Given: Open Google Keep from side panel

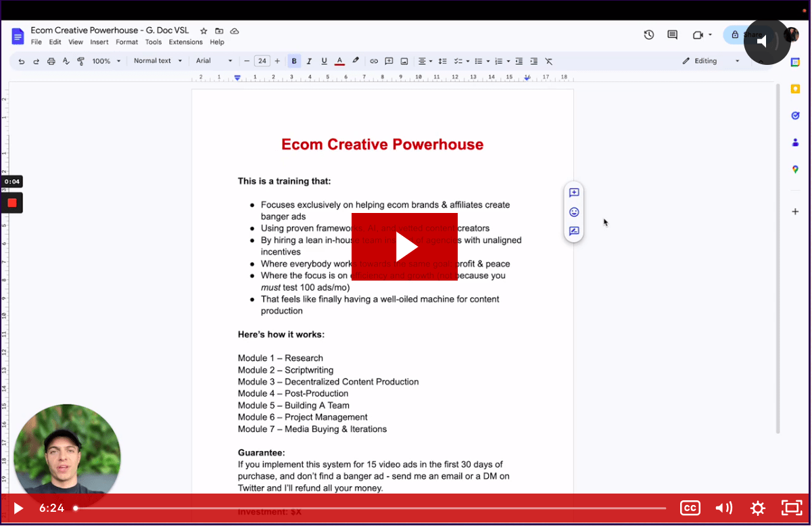Looking at the screenshot, I should pos(795,89).
